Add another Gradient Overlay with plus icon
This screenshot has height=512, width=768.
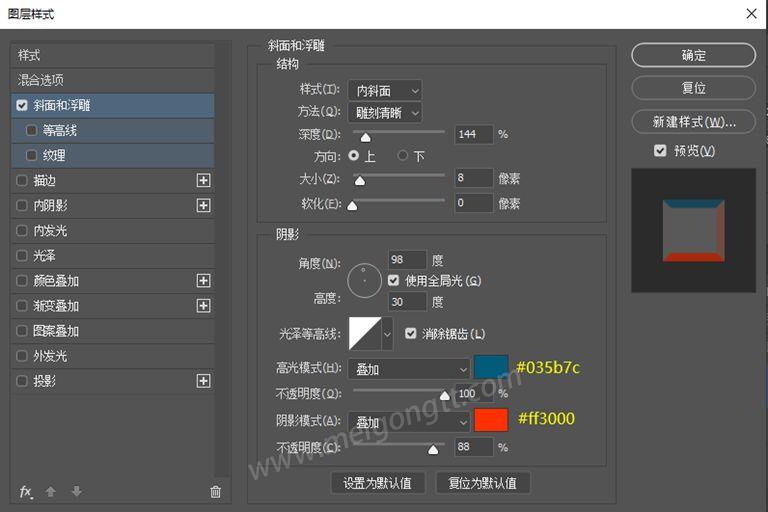pos(203,306)
